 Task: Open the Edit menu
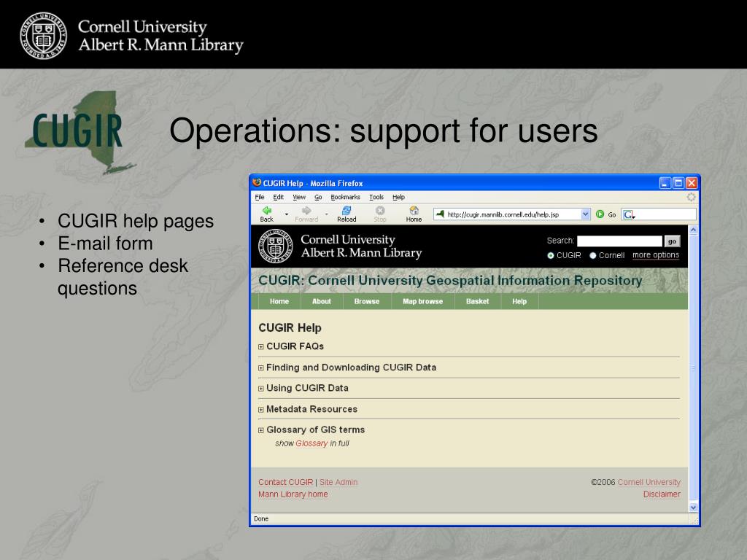tap(278, 197)
